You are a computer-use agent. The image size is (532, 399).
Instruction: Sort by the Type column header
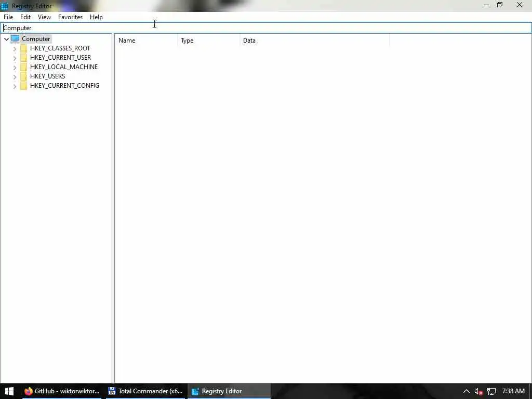coord(209,41)
